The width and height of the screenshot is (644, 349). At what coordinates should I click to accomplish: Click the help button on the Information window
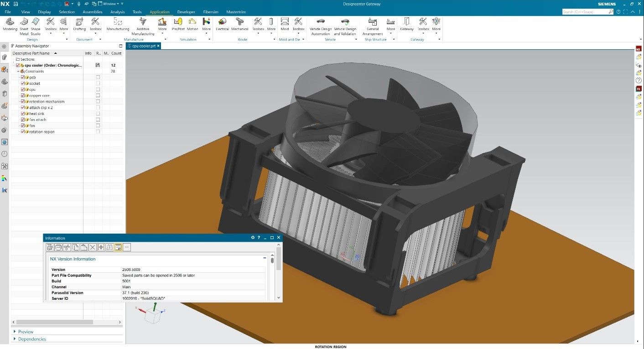click(259, 237)
